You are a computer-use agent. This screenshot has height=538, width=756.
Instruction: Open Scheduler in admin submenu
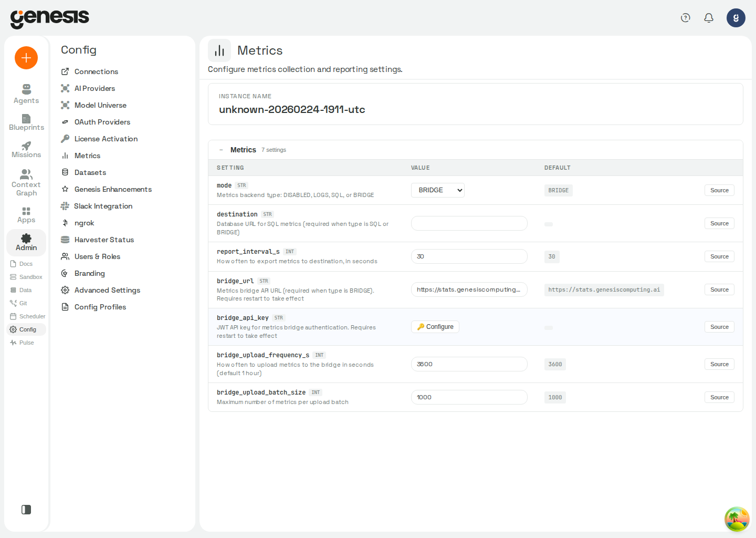[27, 316]
